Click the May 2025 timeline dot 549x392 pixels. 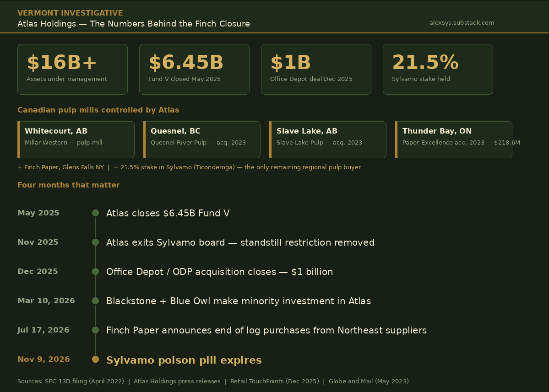[x=95, y=213]
